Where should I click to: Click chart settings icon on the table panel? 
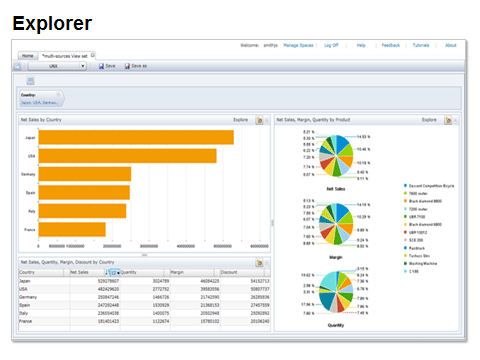point(259,263)
